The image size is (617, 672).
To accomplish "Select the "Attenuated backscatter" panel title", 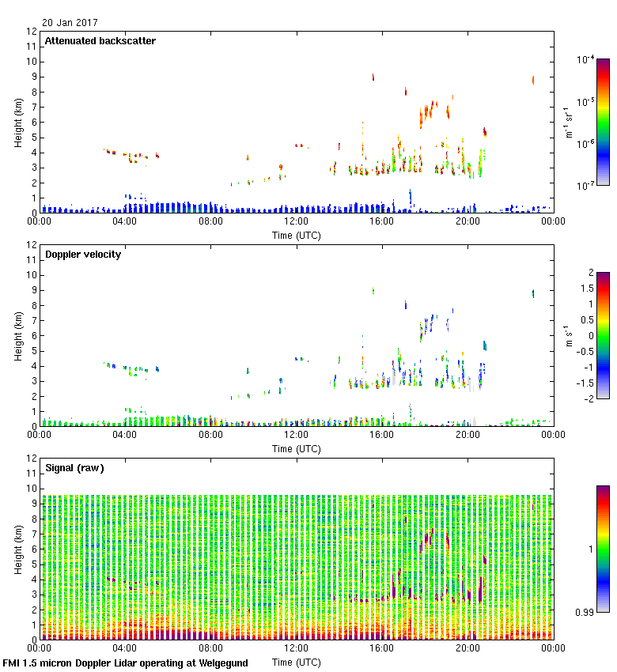I will tap(100, 41).
